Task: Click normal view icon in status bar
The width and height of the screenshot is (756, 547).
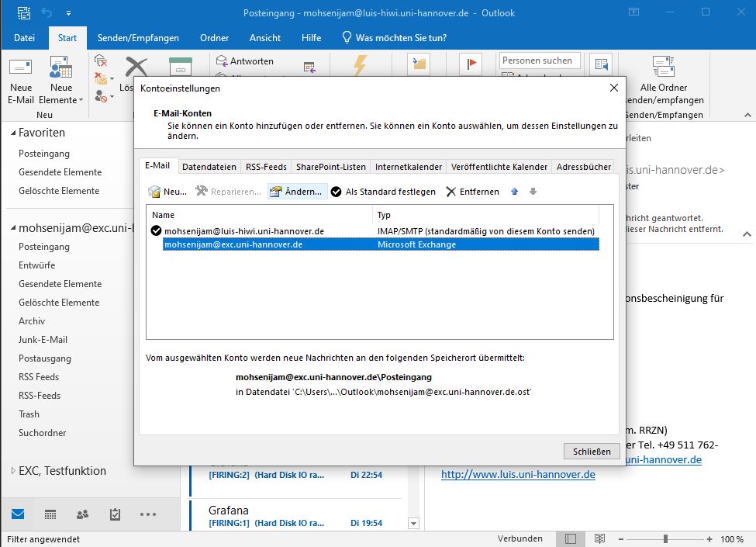Action: pyautogui.click(x=571, y=538)
